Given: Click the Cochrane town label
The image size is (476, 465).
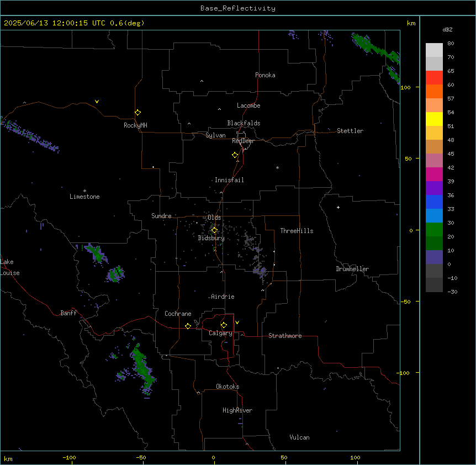Looking at the screenshot, I should tap(178, 314).
